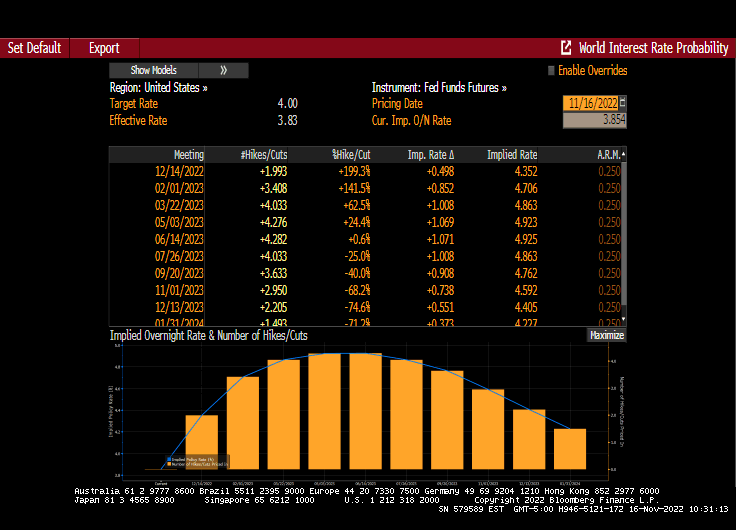Click the pop-out icon beside World Interest Rate Probability
The width and height of the screenshot is (736, 530).
[x=566, y=47]
